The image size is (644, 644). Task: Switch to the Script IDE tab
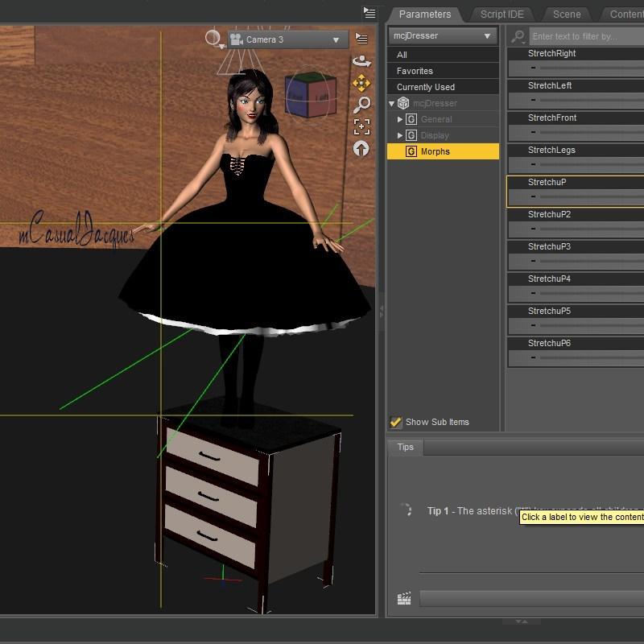point(502,14)
